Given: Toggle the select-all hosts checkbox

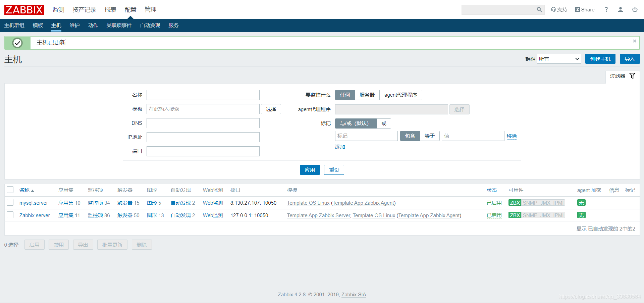Looking at the screenshot, I should 10,190.
